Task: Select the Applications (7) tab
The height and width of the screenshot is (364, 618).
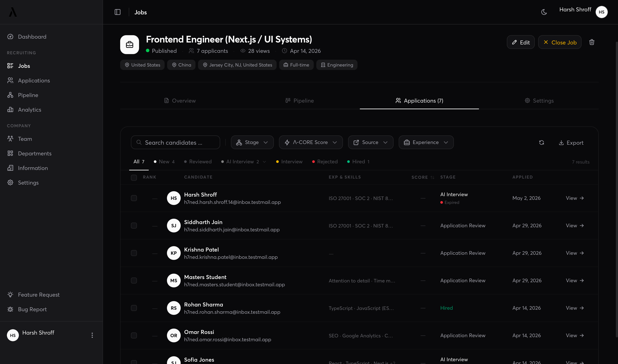Action: (419, 101)
